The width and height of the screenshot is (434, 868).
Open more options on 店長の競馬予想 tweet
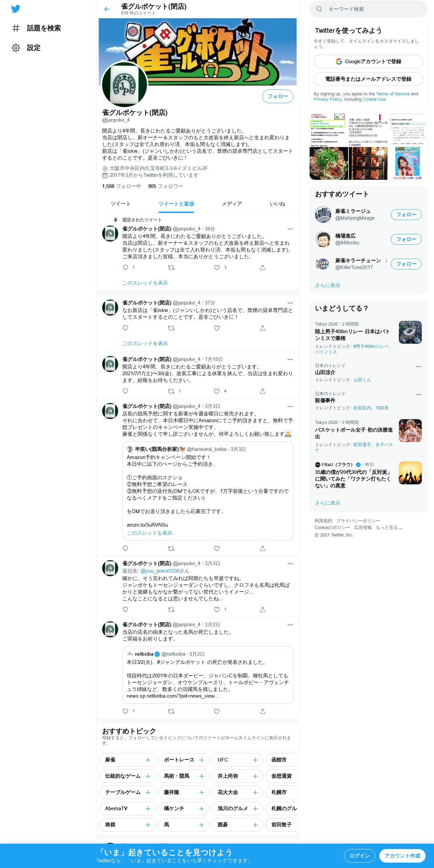pyautogui.click(x=290, y=406)
